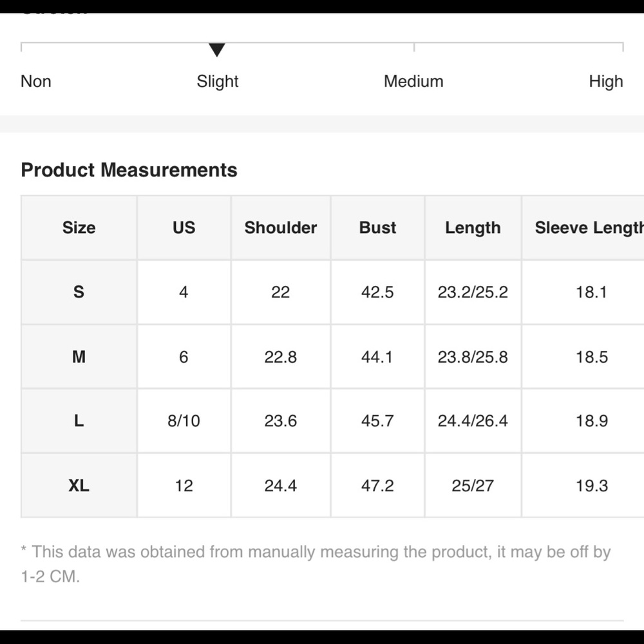This screenshot has width=644, height=644.
Task: Select the M size row label
Action: coord(79,357)
